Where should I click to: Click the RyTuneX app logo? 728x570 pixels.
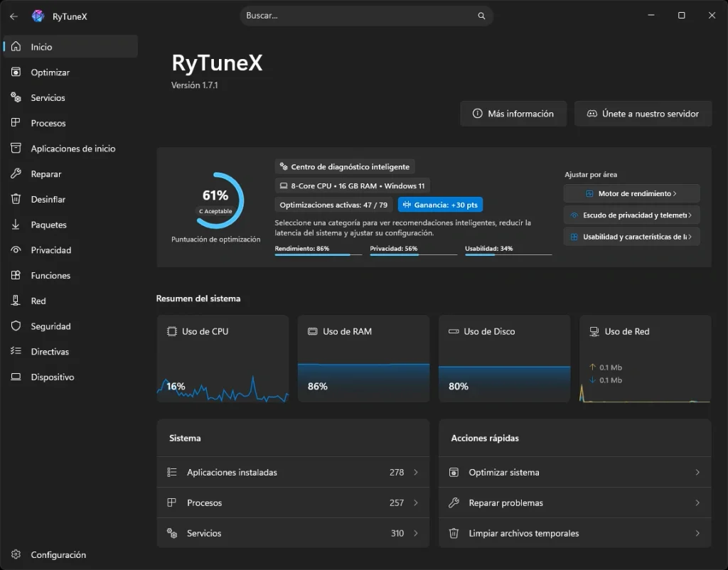tap(38, 16)
